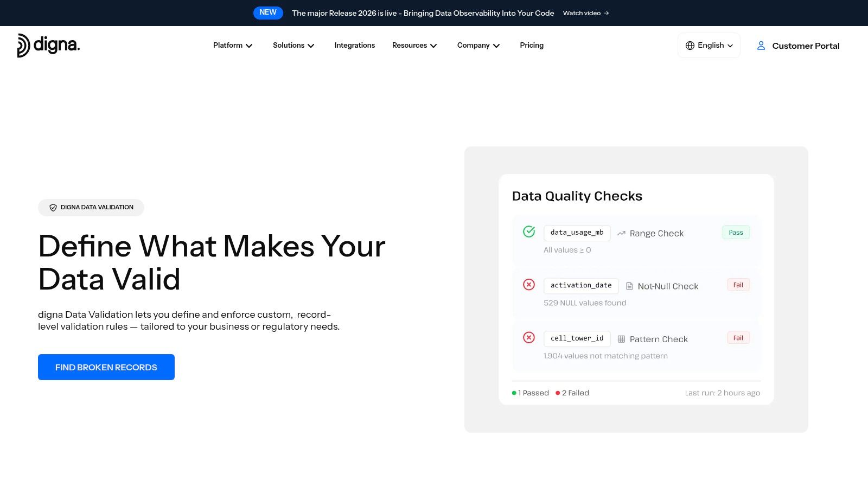This screenshot has height=488, width=868.
Task: Click the Pattern Check grid icon
Action: (x=621, y=339)
